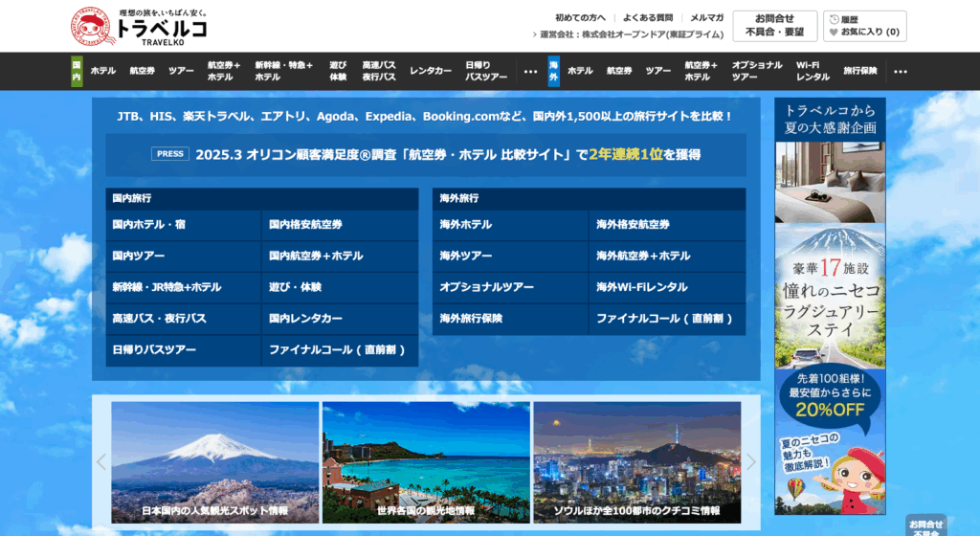This screenshot has width=980, height=536.
Task: Open 国内格安航空券 link
Action: [x=340, y=225]
